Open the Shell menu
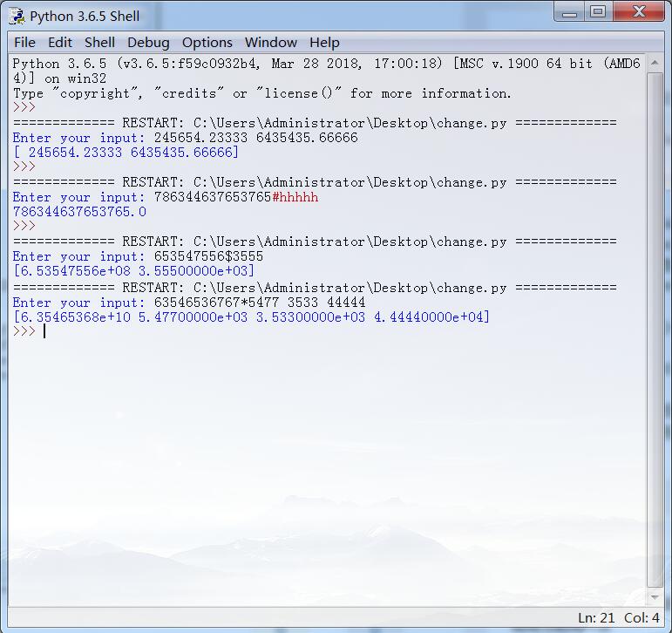672x633 pixels. pyautogui.click(x=99, y=43)
